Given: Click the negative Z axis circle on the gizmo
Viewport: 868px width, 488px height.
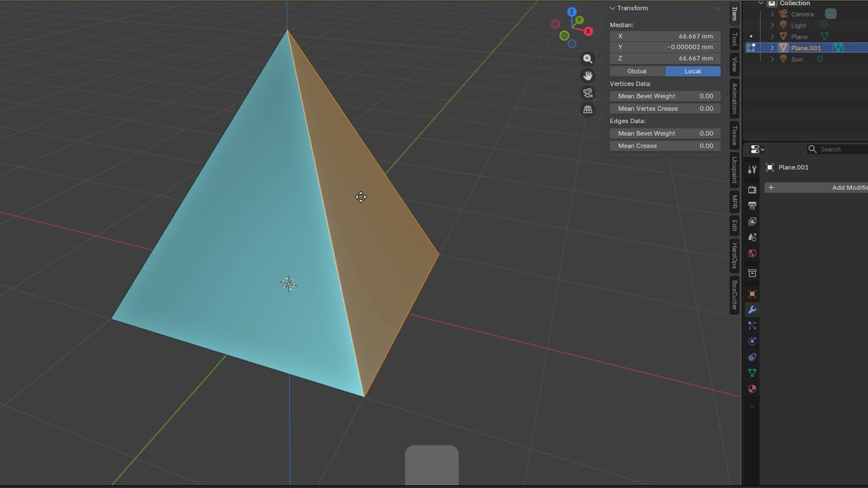Looking at the screenshot, I should pyautogui.click(x=572, y=44).
